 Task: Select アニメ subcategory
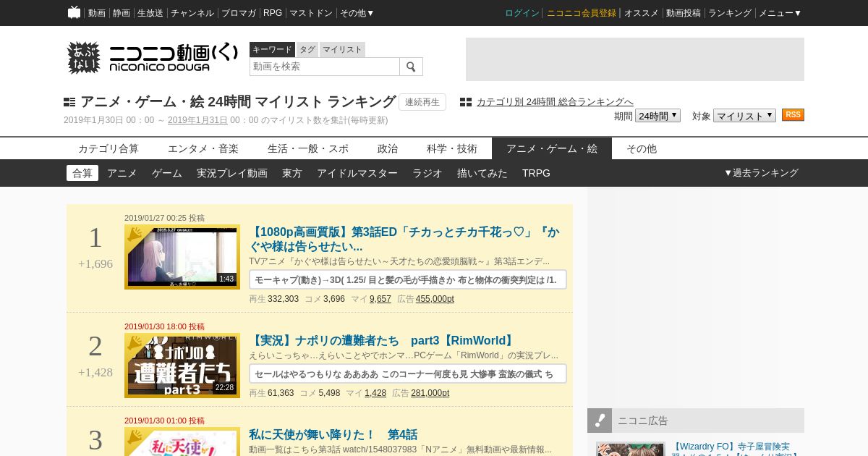pos(122,173)
